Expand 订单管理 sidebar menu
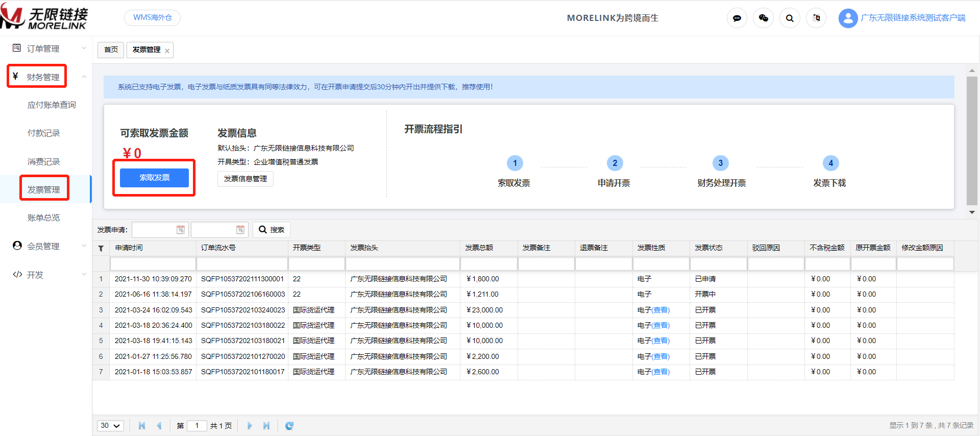The image size is (980, 436). (46, 49)
